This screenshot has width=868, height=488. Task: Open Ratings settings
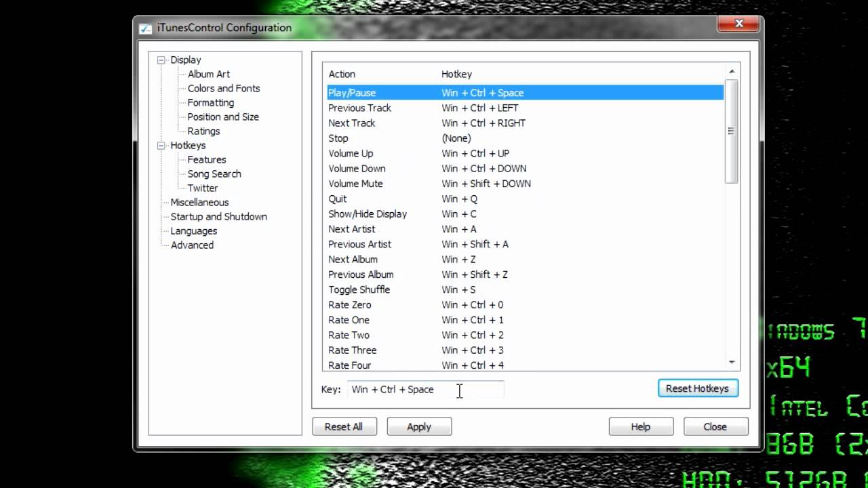[203, 131]
